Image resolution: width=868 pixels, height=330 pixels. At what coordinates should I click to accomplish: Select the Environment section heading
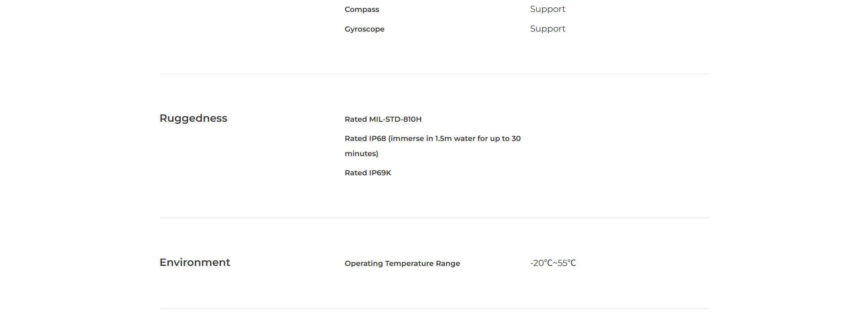[194, 262]
